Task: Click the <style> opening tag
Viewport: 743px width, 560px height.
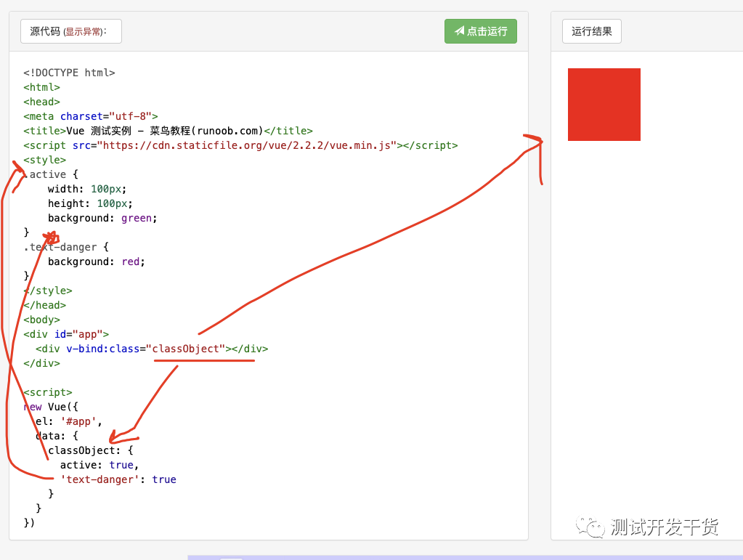Action: point(44,160)
